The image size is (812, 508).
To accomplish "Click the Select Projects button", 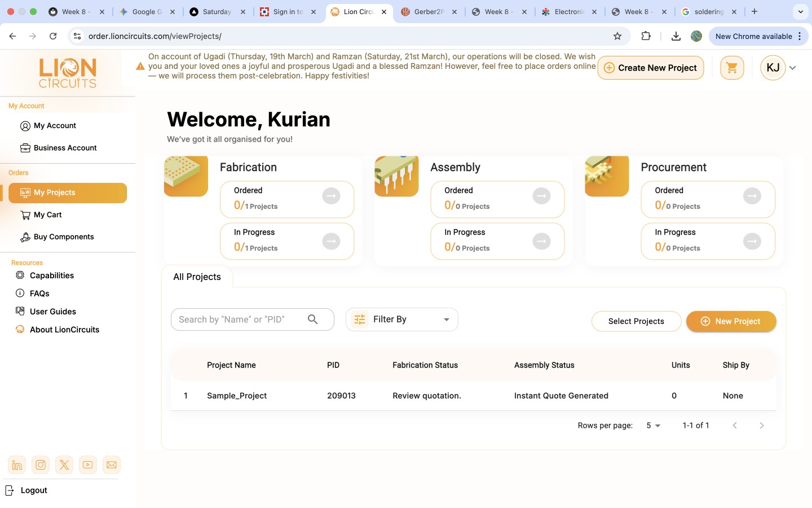I will pyautogui.click(x=636, y=321).
